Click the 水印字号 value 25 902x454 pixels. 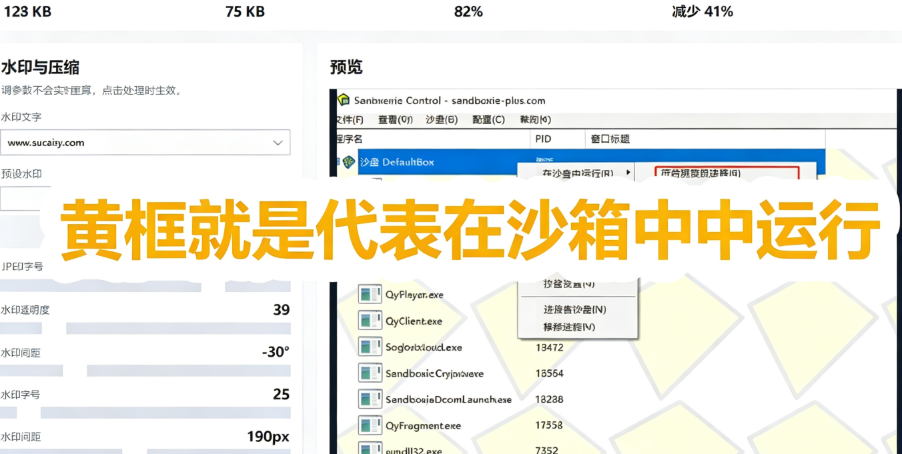click(x=281, y=395)
